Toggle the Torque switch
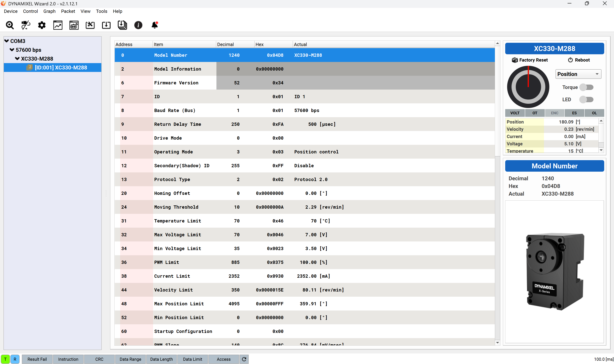 [586, 87]
